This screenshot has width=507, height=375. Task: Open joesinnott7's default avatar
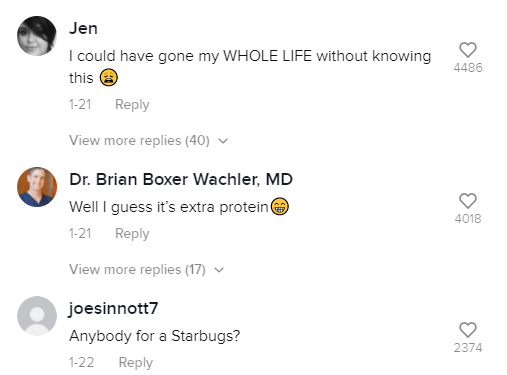click(x=37, y=316)
